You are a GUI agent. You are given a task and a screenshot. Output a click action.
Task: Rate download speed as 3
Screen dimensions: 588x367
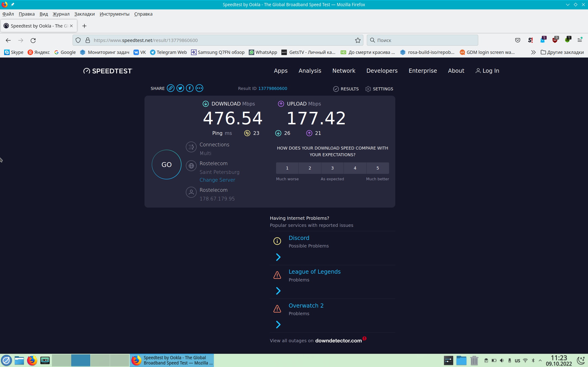point(332,168)
